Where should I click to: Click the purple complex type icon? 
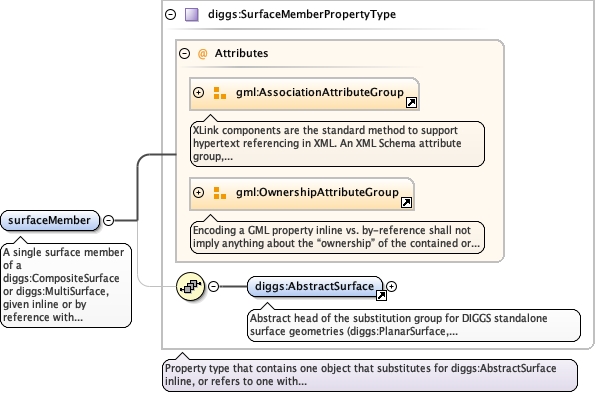192,14
